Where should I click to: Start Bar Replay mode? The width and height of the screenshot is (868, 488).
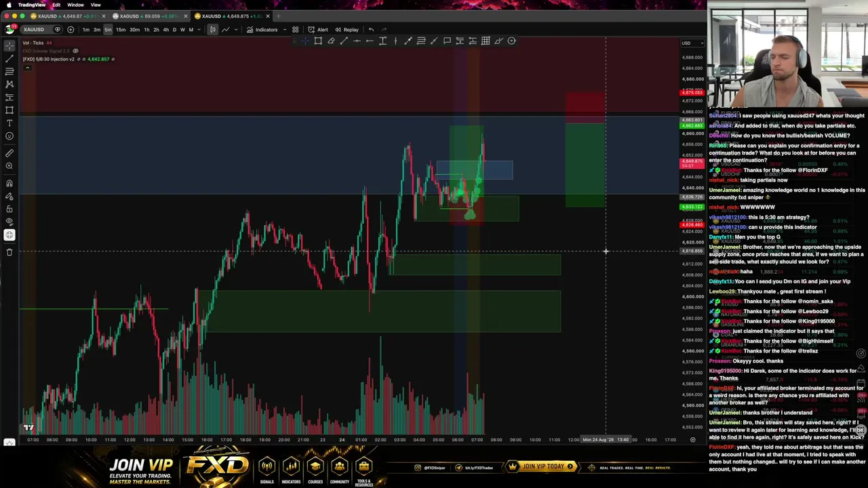(x=347, y=30)
